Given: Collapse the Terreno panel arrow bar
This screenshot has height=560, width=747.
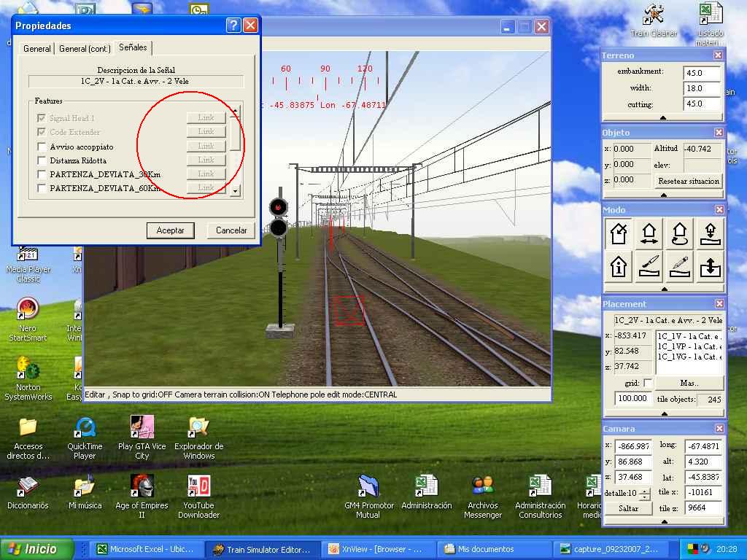Looking at the screenshot, I should (x=663, y=117).
